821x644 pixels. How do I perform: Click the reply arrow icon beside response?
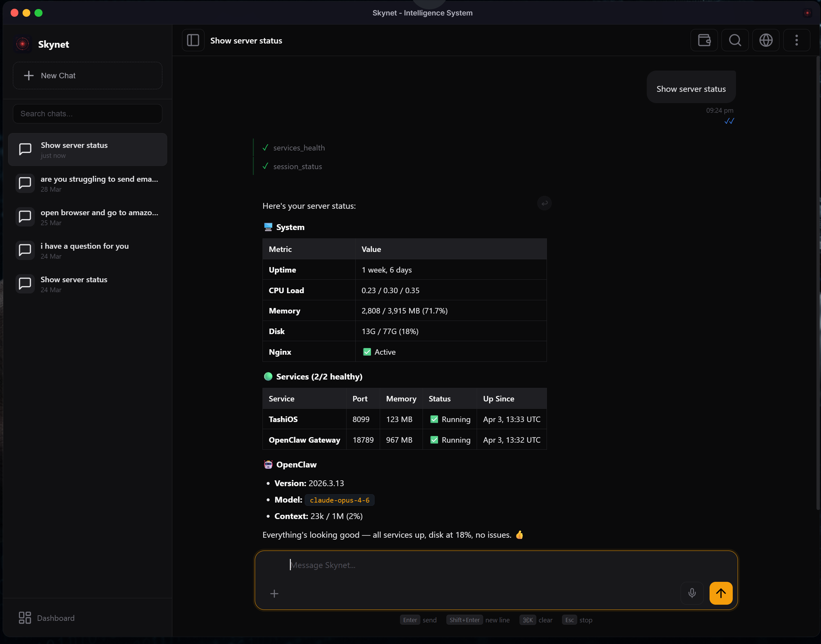(544, 203)
